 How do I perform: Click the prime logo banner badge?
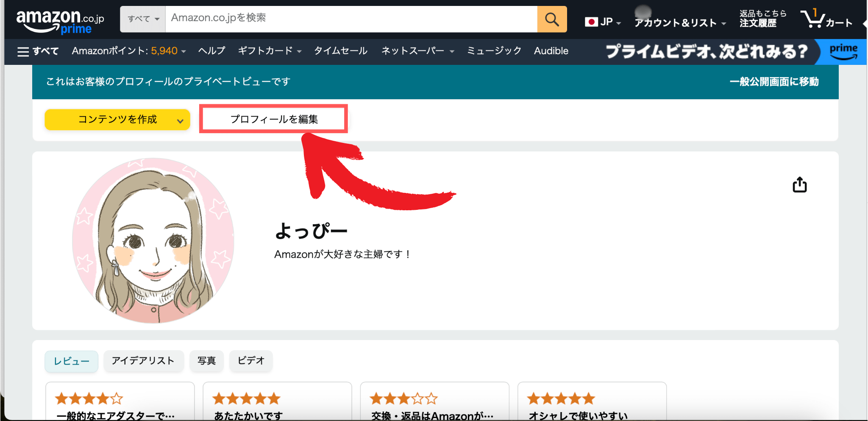coord(843,52)
